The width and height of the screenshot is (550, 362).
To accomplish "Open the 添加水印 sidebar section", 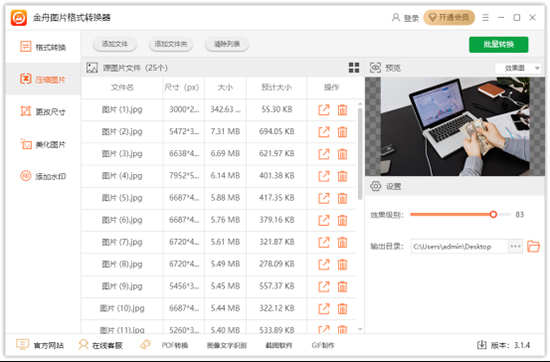I will pos(43,176).
